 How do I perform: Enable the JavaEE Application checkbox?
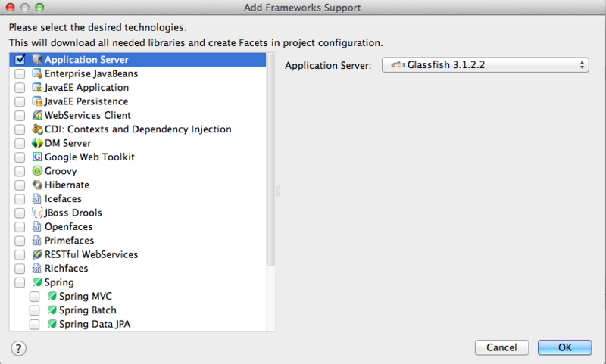(20, 88)
